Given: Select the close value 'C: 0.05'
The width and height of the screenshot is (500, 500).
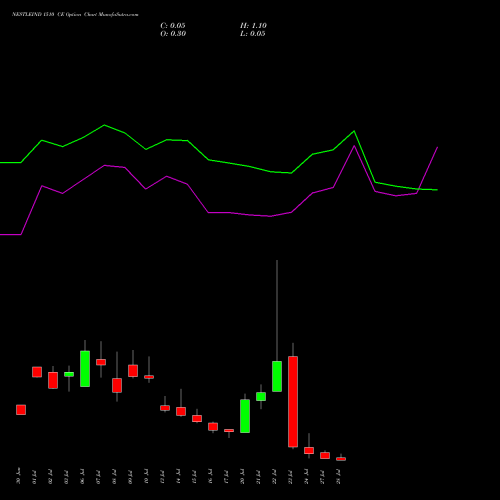Looking at the screenshot, I should [173, 26].
